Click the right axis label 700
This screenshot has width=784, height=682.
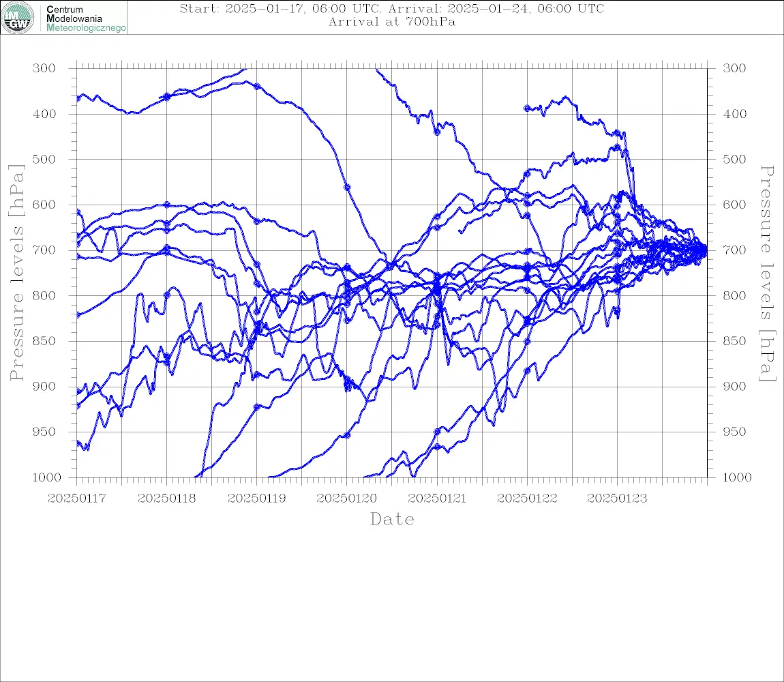734,250
